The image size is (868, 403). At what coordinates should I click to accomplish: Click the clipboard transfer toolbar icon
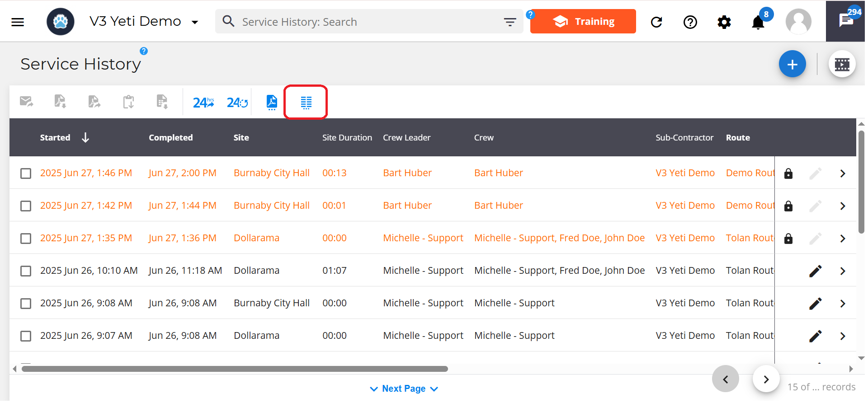tap(128, 102)
